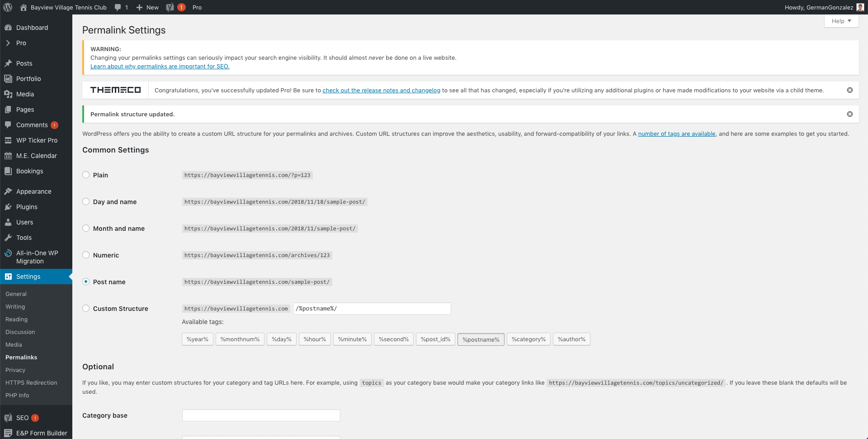Select the Plain permalink radio button
Screen dimensions: 868x439
(86, 175)
